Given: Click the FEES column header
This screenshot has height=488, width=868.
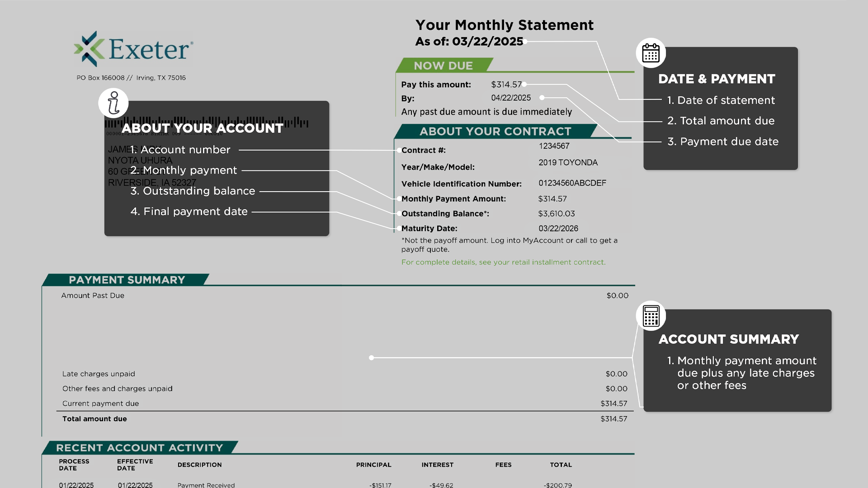Looking at the screenshot, I should click(504, 465).
